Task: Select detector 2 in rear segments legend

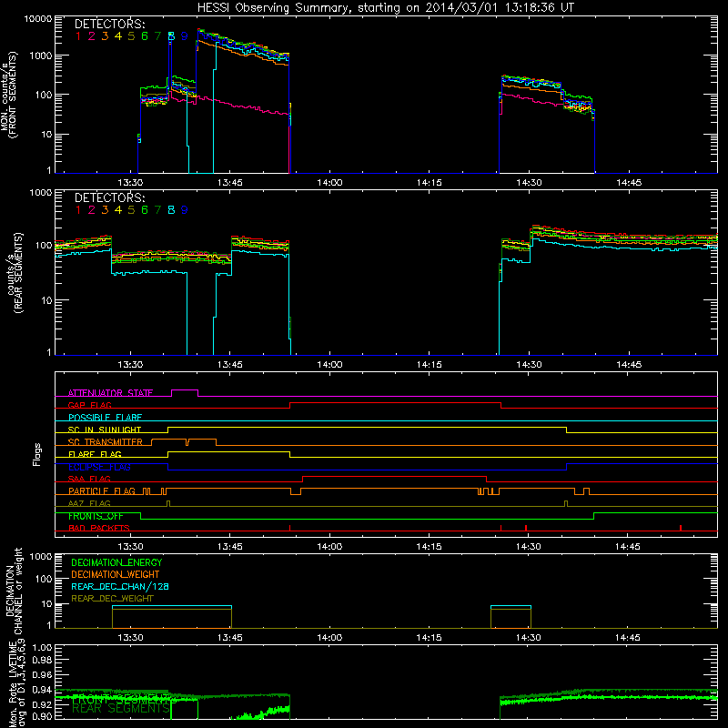Action: tap(92, 210)
